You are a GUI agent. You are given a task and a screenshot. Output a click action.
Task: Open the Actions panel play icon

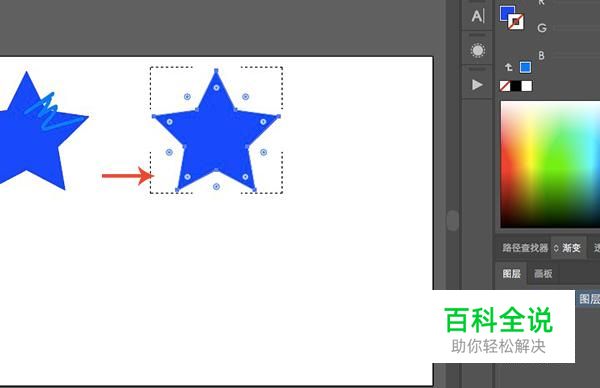point(477,85)
